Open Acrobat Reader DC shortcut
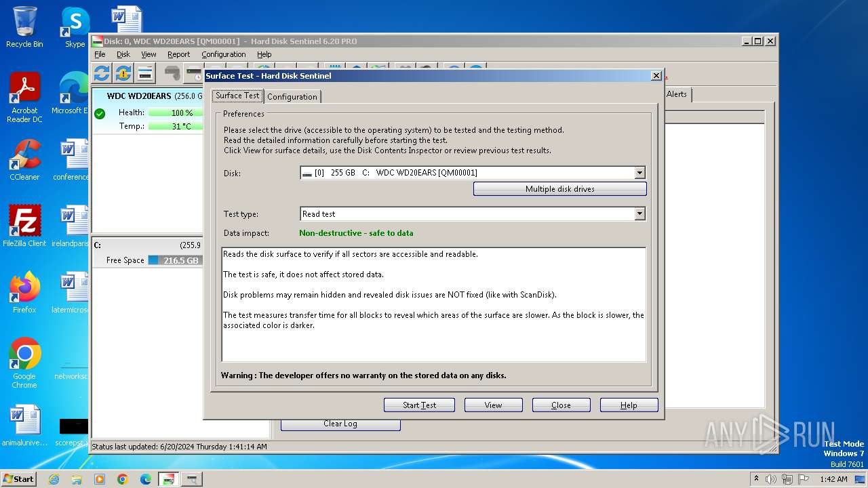The image size is (868, 488). pyautogui.click(x=24, y=98)
